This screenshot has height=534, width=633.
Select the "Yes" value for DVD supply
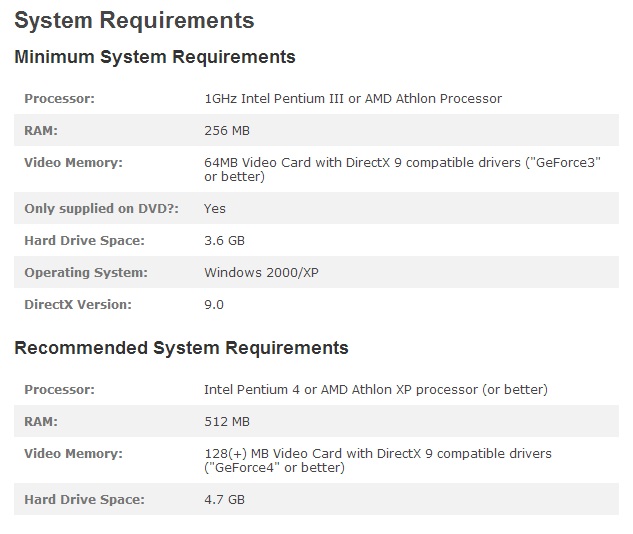click(x=215, y=209)
